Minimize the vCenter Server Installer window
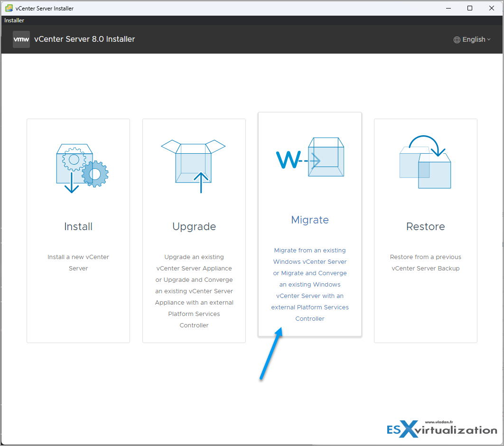The image size is (504, 446). click(448, 9)
